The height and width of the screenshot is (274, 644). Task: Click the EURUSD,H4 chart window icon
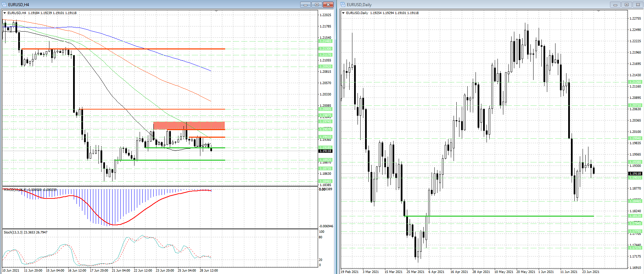tap(4, 4)
